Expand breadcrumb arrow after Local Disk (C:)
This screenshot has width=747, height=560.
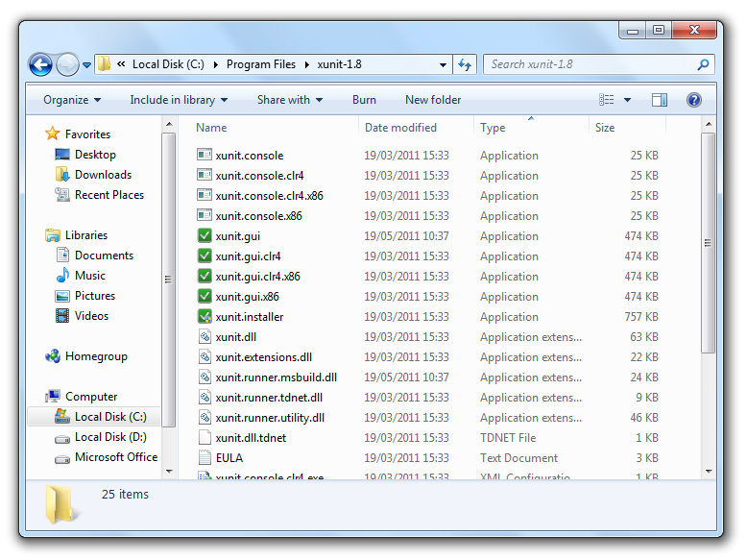coord(216,64)
